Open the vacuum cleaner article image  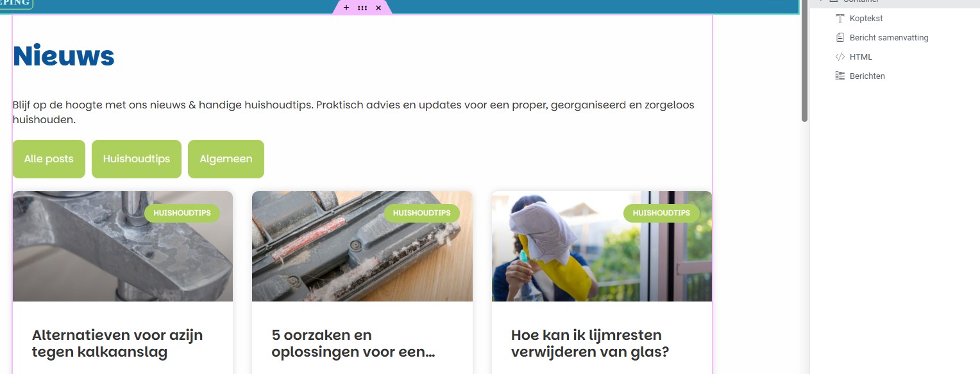point(362,246)
